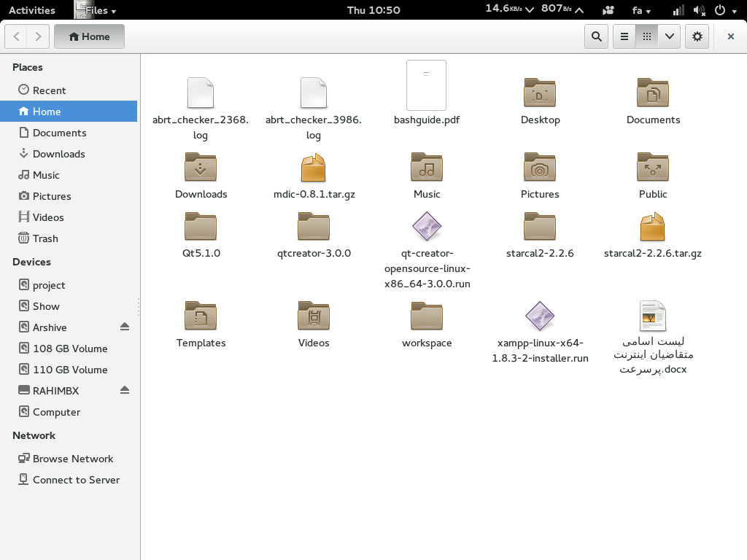Switch to grid icon view
This screenshot has width=747, height=560.
[x=646, y=36]
